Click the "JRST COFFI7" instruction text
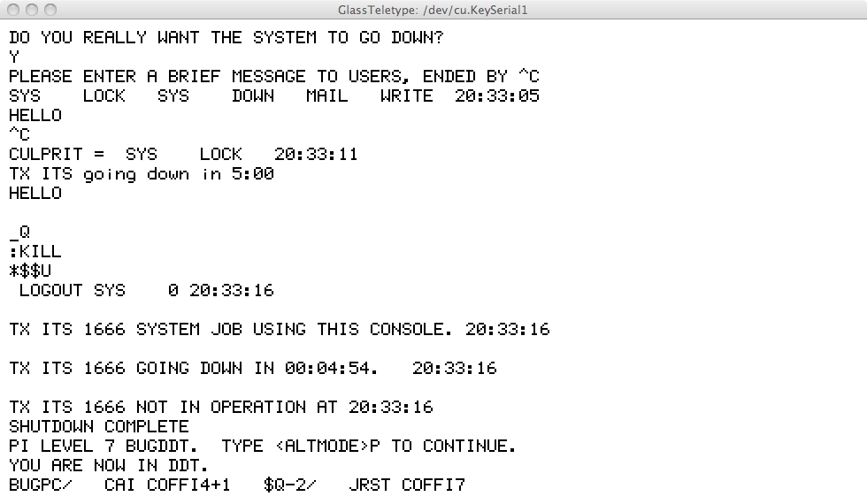The height and width of the screenshot is (504, 867). point(406,485)
